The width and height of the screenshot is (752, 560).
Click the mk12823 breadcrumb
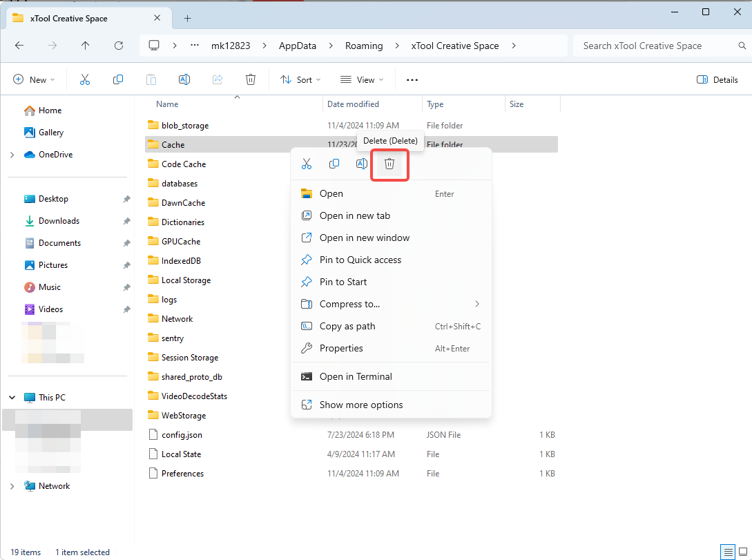(231, 46)
